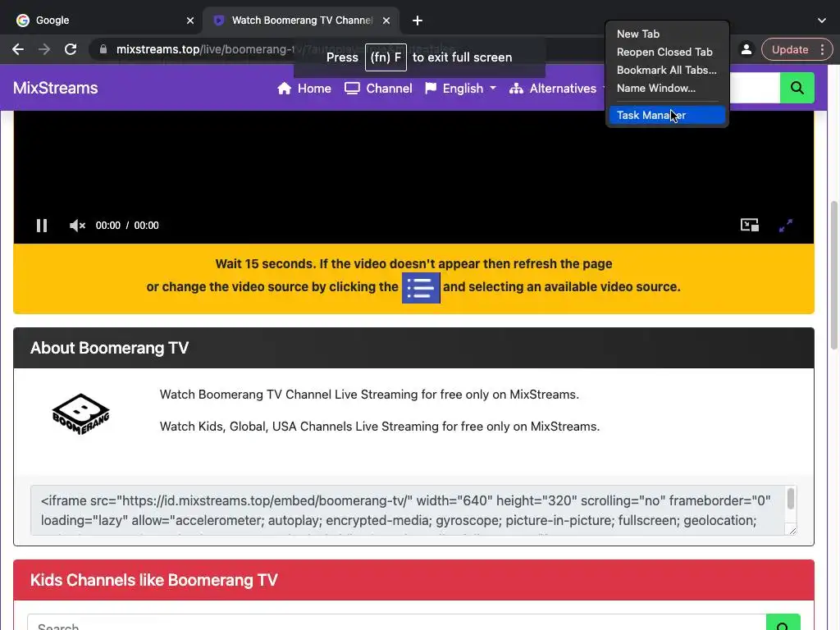
Task: Click the Update button
Action: [790, 49]
